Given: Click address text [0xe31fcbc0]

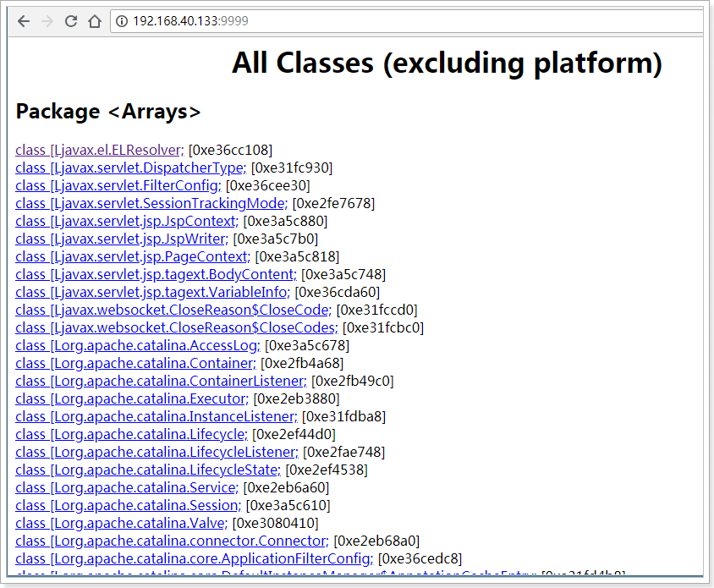Looking at the screenshot, I should click(x=383, y=327).
